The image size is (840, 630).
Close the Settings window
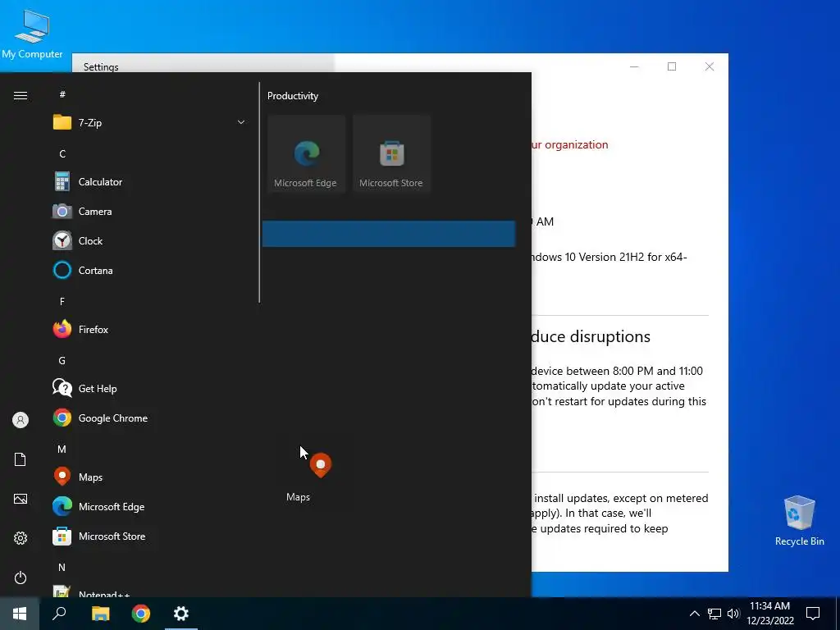710,66
